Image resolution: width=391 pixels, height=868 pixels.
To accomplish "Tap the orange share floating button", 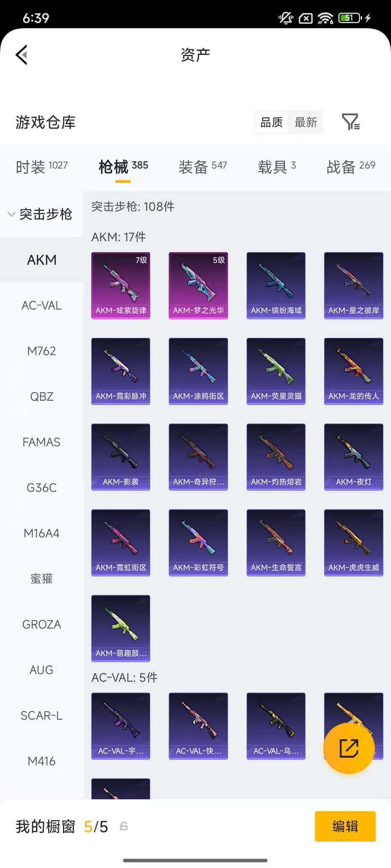I will [x=349, y=748].
